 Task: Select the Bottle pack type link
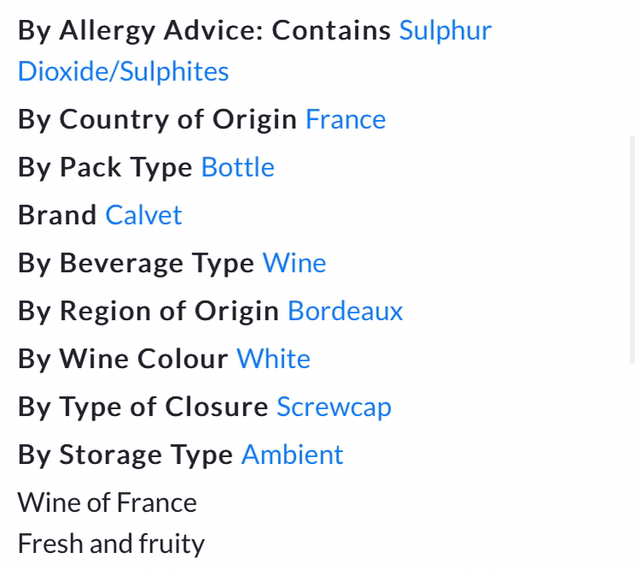[238, 167]
